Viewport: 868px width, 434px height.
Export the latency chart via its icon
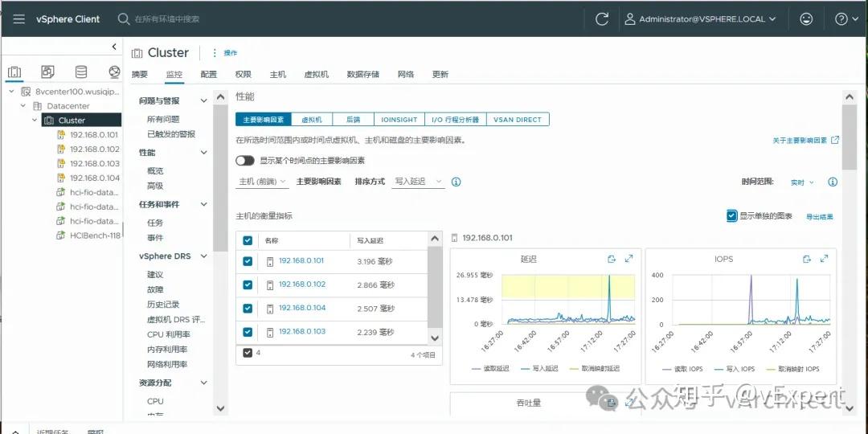(612, 259)
